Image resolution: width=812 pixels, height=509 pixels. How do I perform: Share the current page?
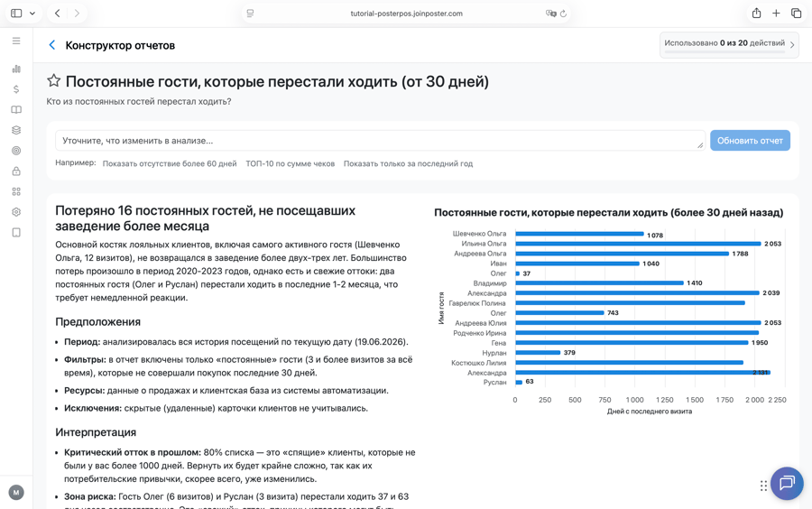coord(757,13)
